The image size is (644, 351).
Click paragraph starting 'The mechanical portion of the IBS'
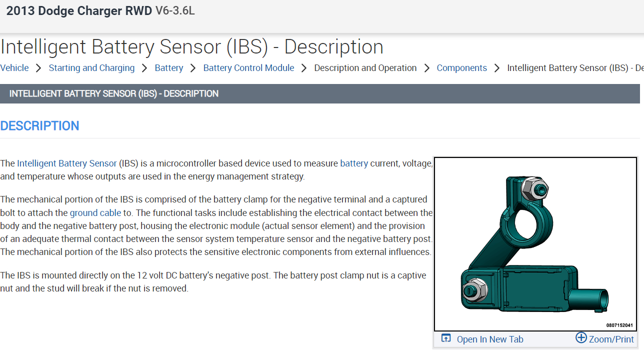pos(216,225)
